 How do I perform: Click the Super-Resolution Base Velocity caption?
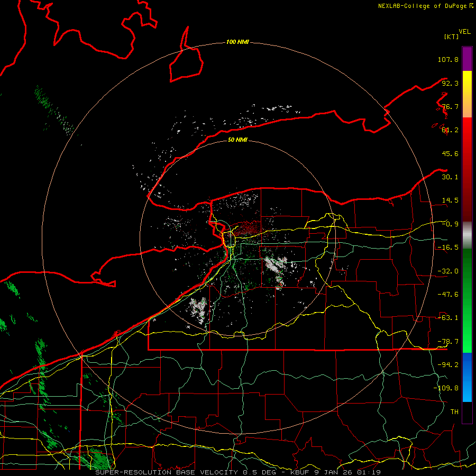point(238,472)
